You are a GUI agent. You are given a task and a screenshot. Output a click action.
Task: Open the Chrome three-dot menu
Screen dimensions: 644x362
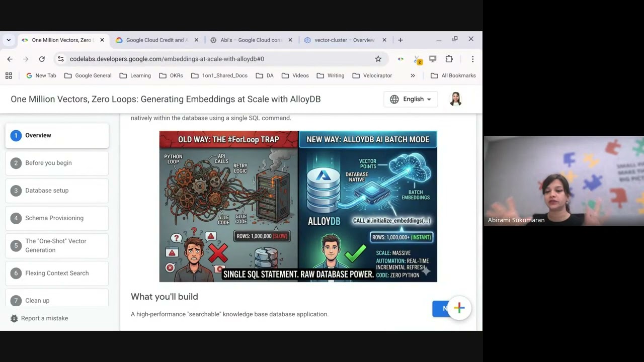click(x=472, y=59)
